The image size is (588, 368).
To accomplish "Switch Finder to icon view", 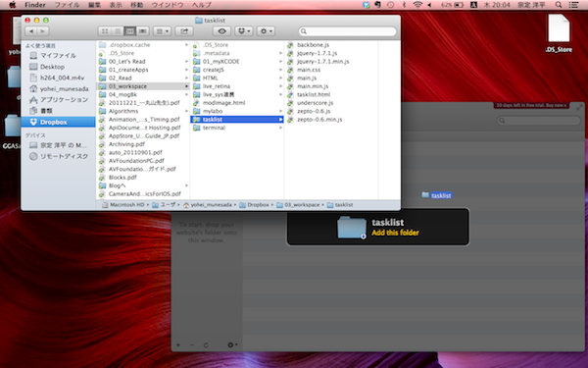I will pyautogui.click(x=105, y=31).
